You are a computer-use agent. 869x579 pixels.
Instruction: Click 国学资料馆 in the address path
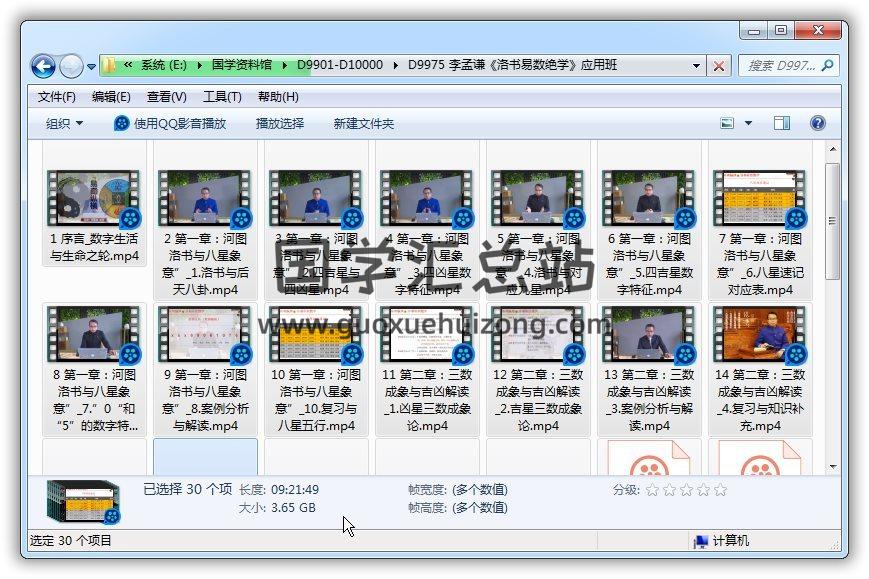pos(241,66)
